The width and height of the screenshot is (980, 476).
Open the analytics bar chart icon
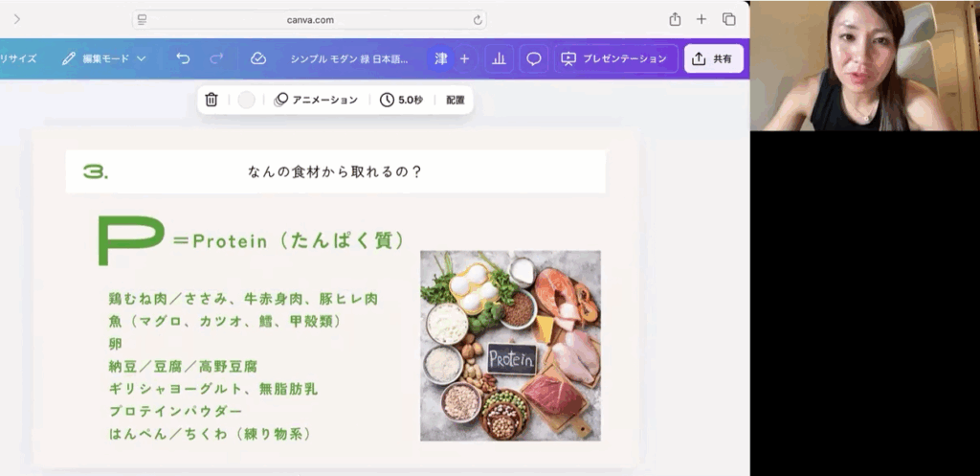(x=499, y=58)
